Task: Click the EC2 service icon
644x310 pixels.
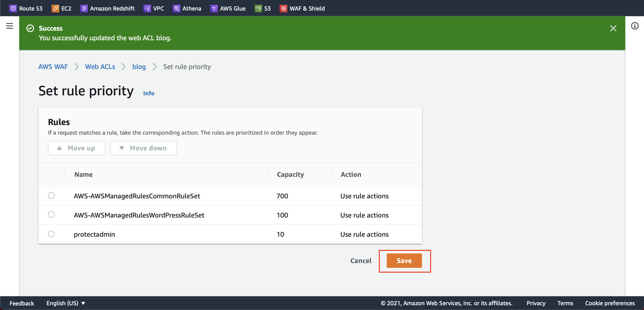Action: point(55,8)
